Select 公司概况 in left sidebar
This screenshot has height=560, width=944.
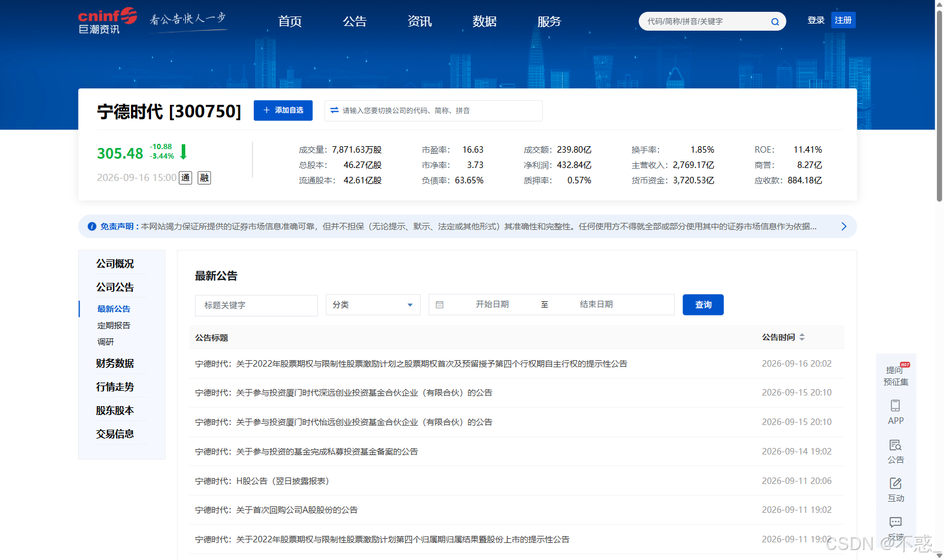click(x=115, y=263)
